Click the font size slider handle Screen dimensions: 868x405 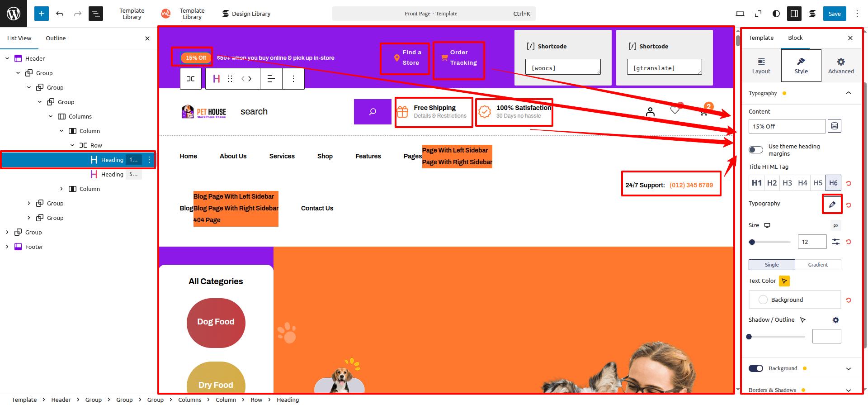pos(752,242)
